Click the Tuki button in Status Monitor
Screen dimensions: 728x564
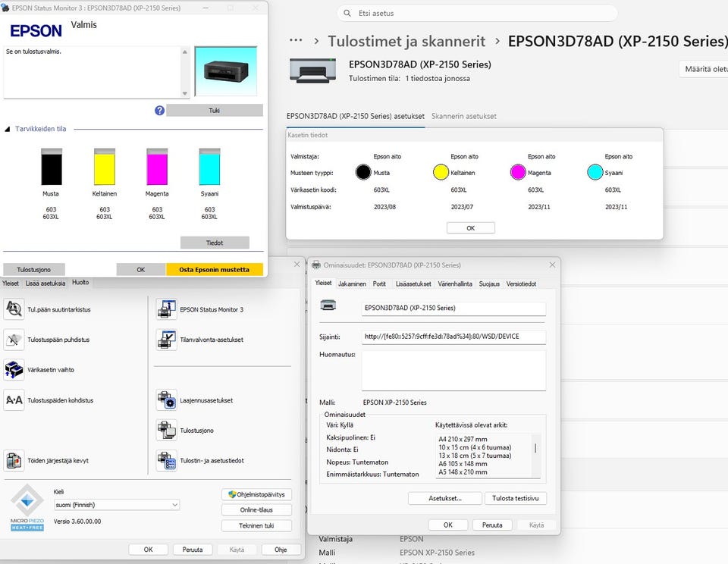click(x=215, y=111)
